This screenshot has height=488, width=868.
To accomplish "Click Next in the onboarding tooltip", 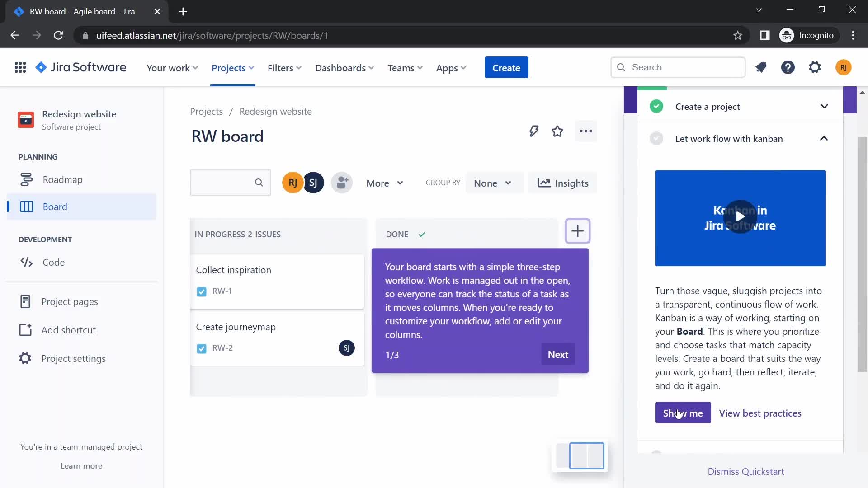I will (558, 355).
